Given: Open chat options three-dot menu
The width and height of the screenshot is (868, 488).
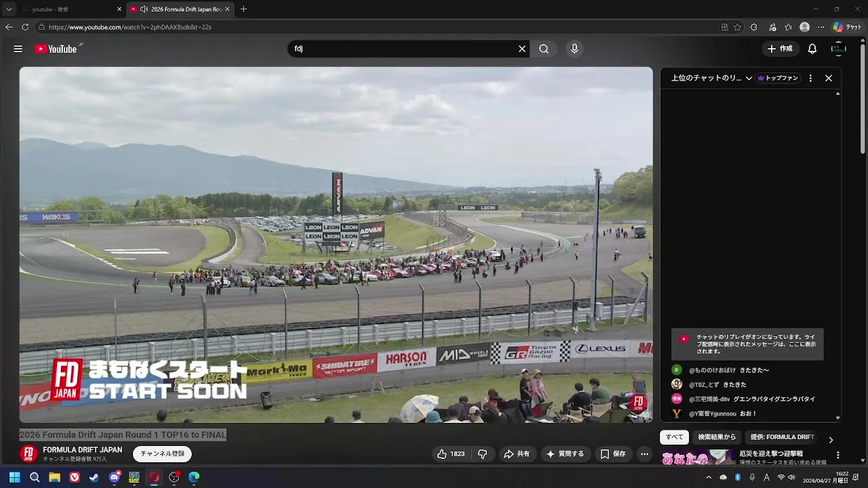Looking at the screenshot, I should pyautogui.click(x=810, y=78).
